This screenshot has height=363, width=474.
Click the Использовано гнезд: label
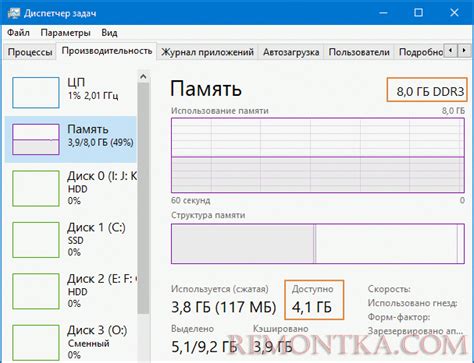[412, 303]
